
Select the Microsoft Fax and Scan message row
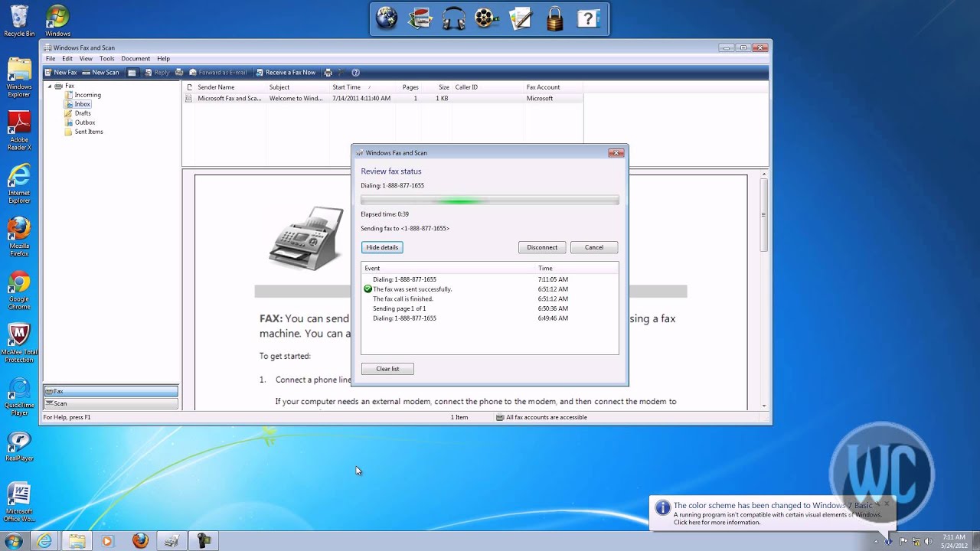383,99
